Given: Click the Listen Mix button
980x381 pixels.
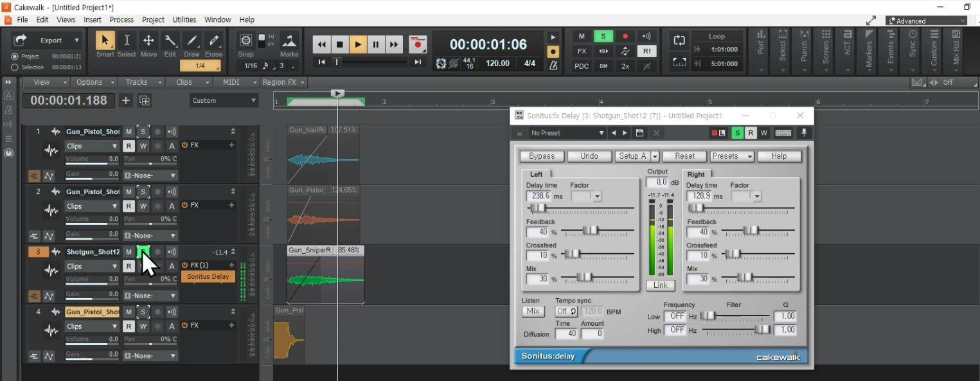Looking at the screenshot, I should coord(533,311).
